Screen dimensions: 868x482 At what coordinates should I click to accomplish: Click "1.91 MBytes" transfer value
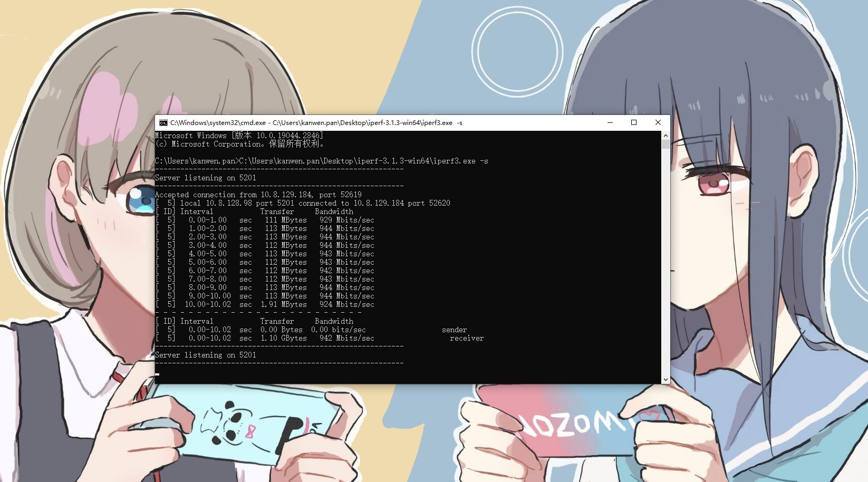[284, 304]
